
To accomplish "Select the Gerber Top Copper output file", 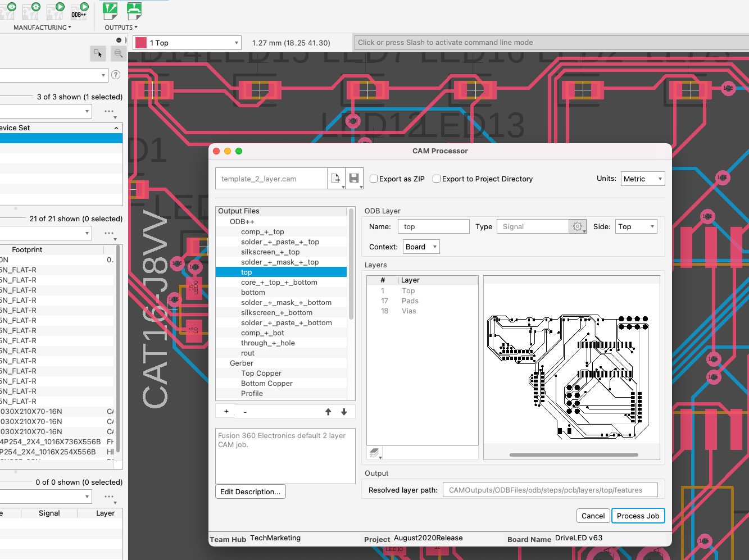I will [261, 373].
